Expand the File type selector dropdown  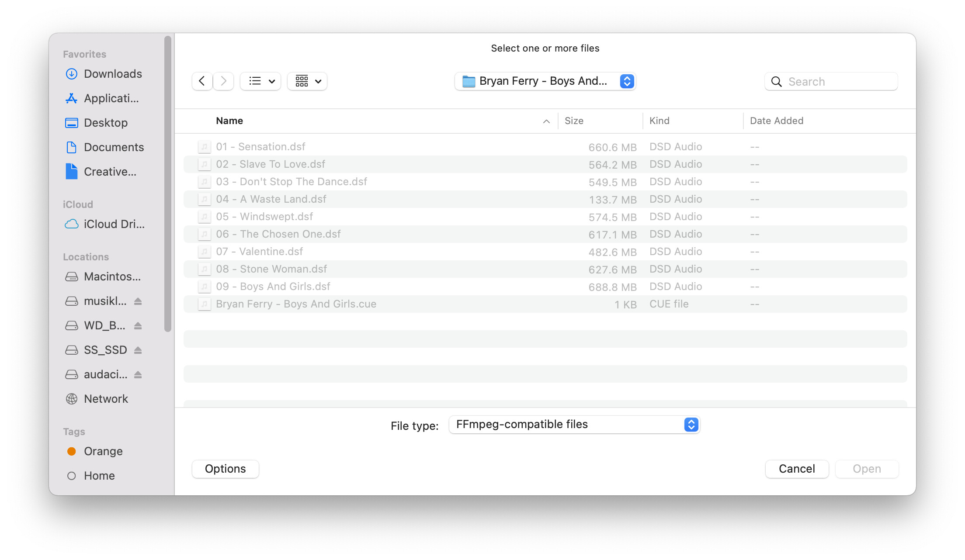point(691,424)
